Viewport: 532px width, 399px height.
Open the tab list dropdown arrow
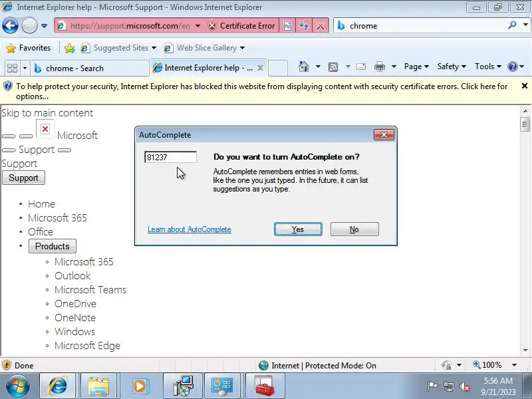pos(25,68)
